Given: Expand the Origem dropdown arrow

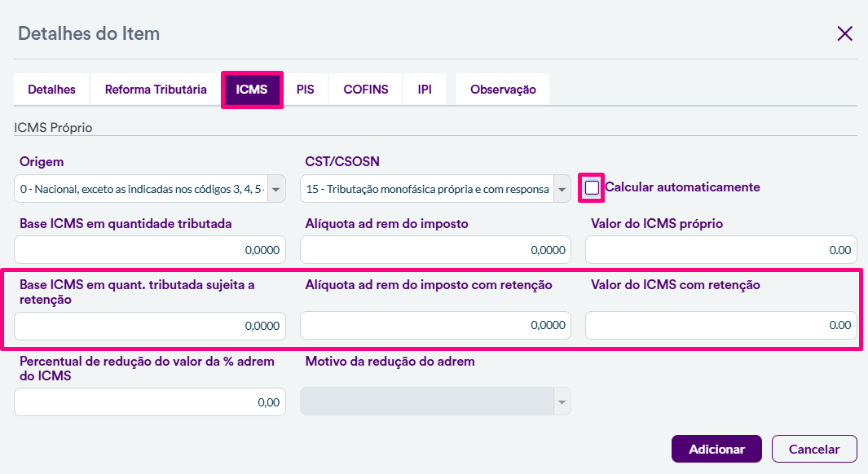Looking at the screenshot, I should [276, 189].
